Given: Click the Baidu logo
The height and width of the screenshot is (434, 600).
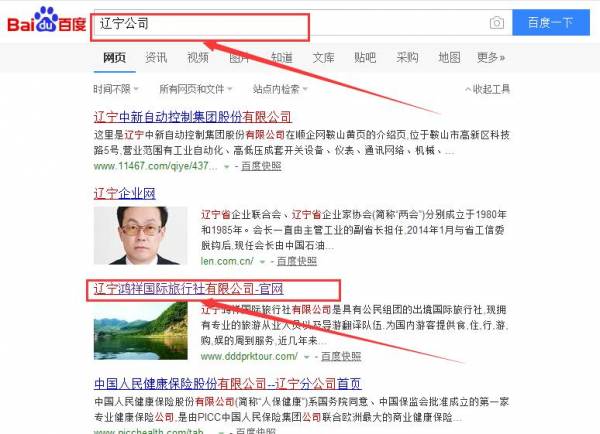Looking at the screenshot, I should (47, 20).
